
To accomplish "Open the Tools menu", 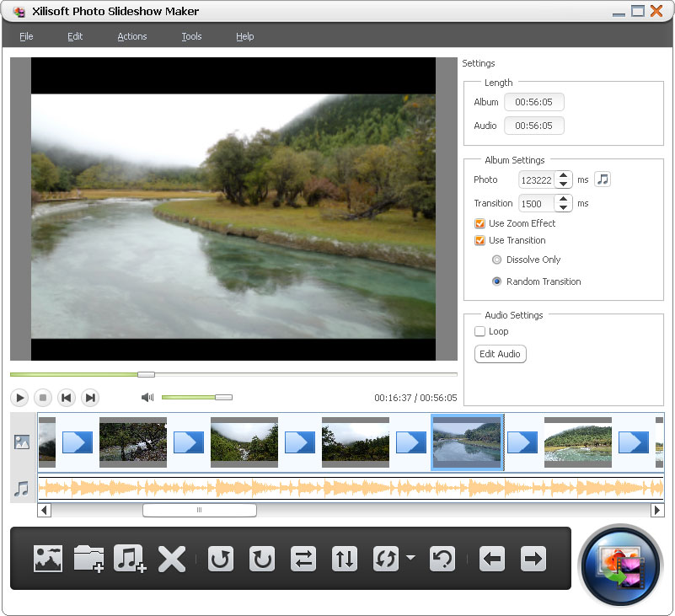I will coord(191,36).
